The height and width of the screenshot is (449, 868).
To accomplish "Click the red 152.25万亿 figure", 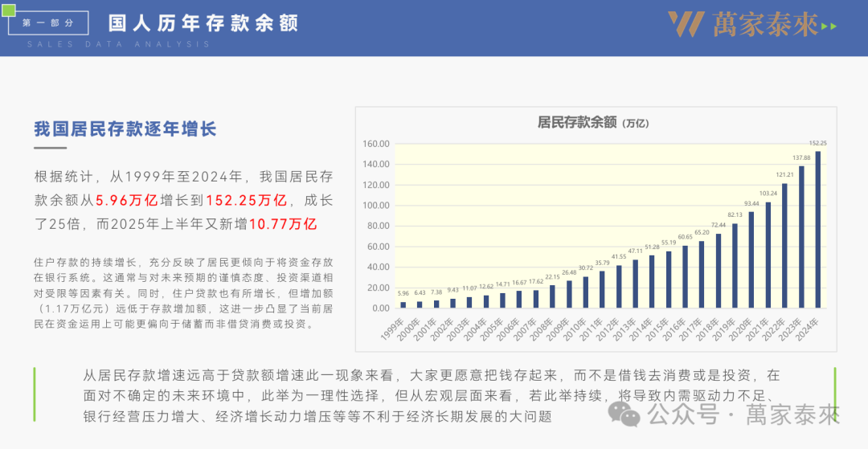I will coord(247,200).
